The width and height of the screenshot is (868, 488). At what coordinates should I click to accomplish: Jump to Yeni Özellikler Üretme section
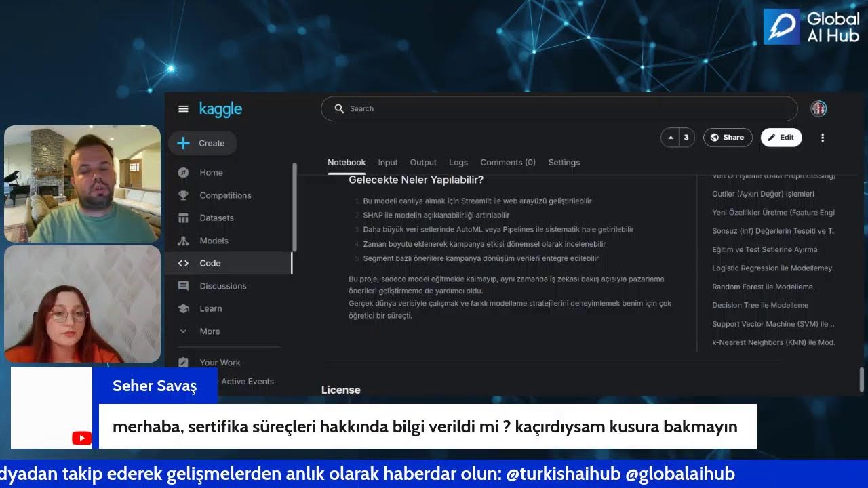point(773,213)
